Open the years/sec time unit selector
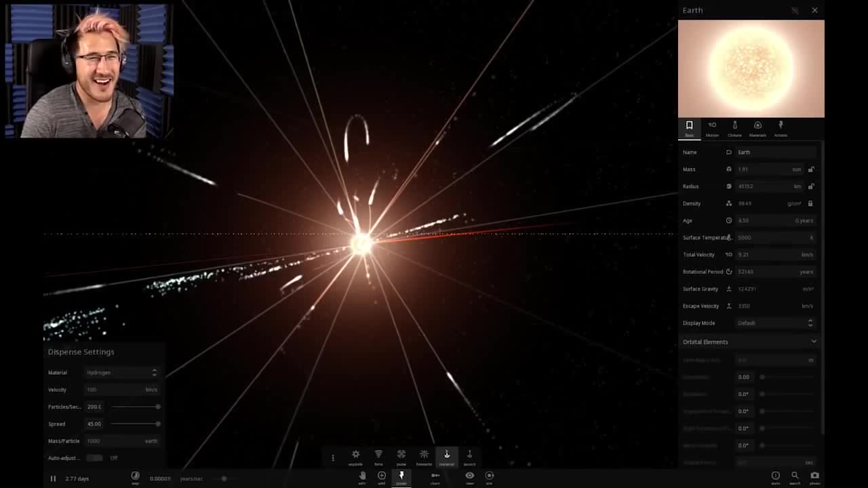The width and height of the screenshot is (868, 488). [191, 479]
